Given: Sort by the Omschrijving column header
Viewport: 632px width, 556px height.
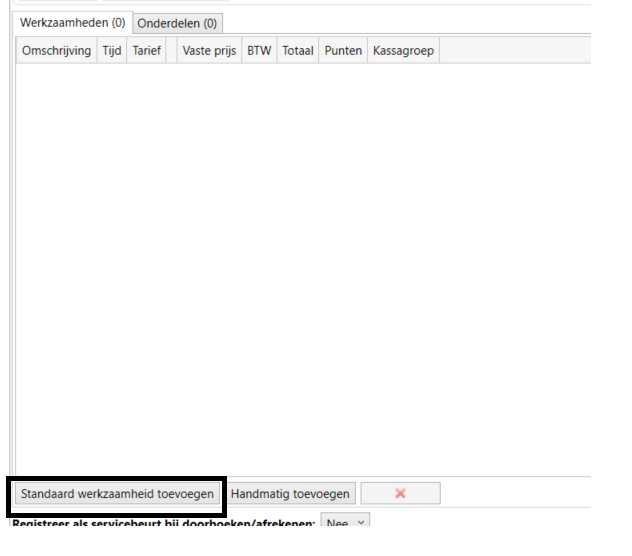Looking at the screenshot, I should pos(56,51).
